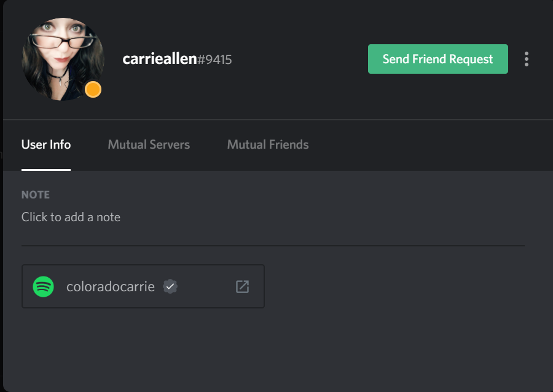Viewport: 553px width, 392px height.
Task: Open Spotify profile via external link icon
Action: tap(243, 286)
